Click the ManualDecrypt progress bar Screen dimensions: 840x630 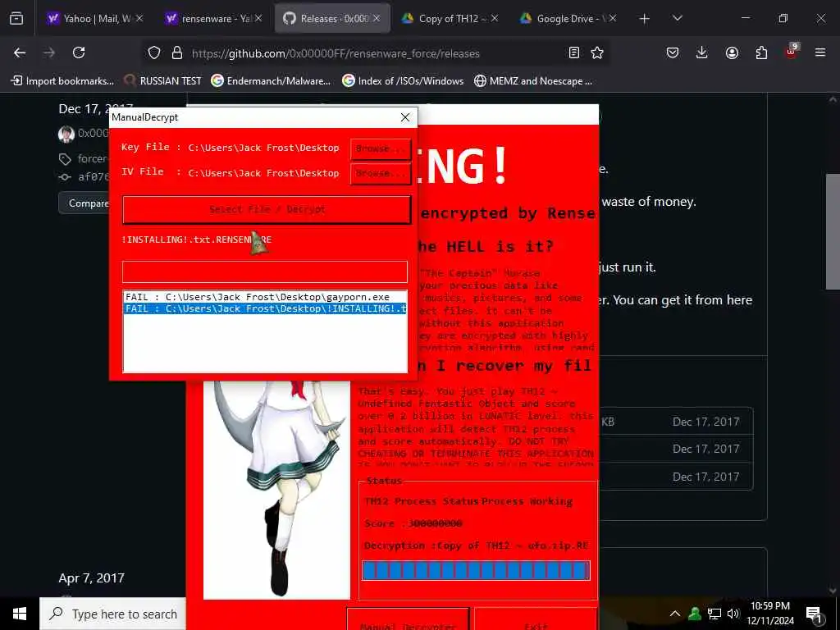click(x=265, y=272)
